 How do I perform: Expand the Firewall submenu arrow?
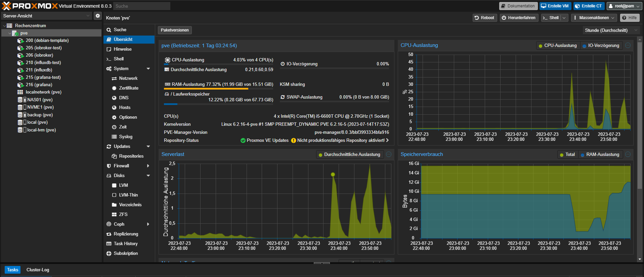pos(148,166)
